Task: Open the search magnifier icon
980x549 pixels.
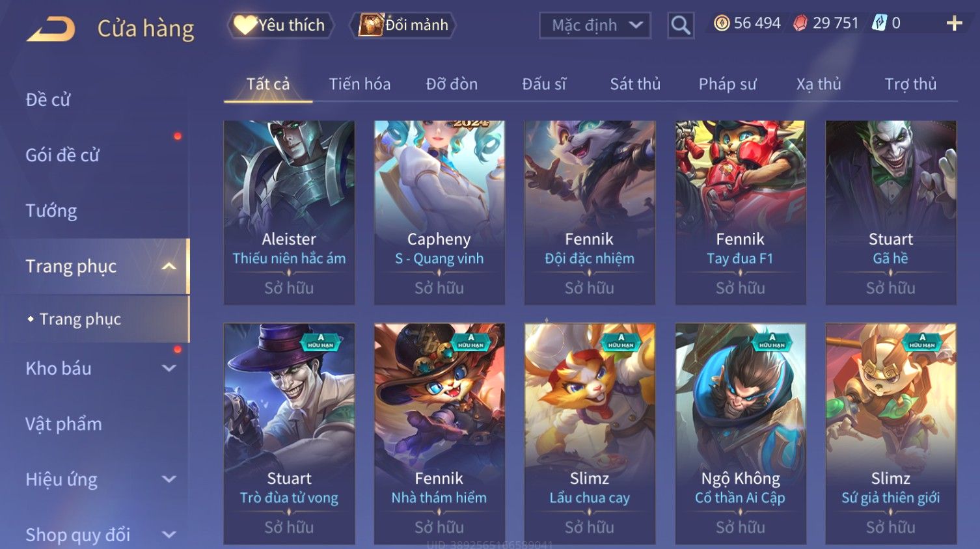Action: (681, 25)
